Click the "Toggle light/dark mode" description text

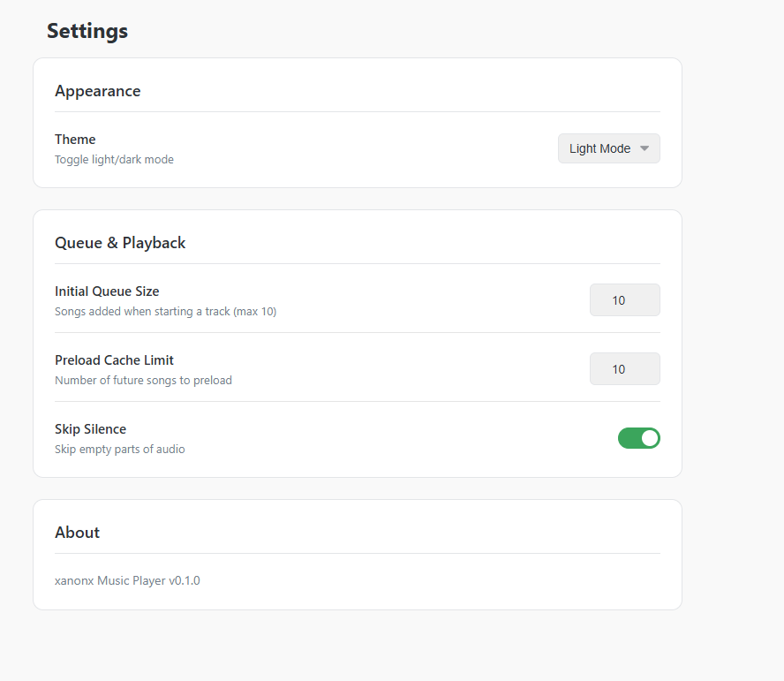click(114, 160)
